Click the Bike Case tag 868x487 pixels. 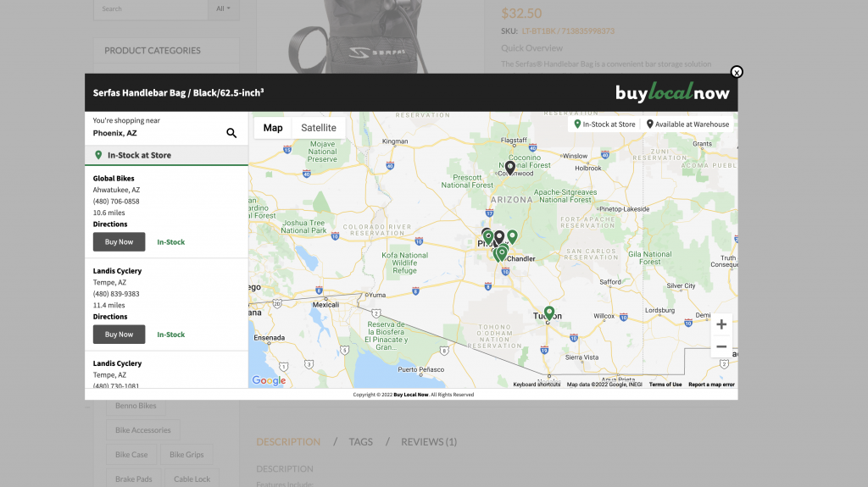pos(131,454)
